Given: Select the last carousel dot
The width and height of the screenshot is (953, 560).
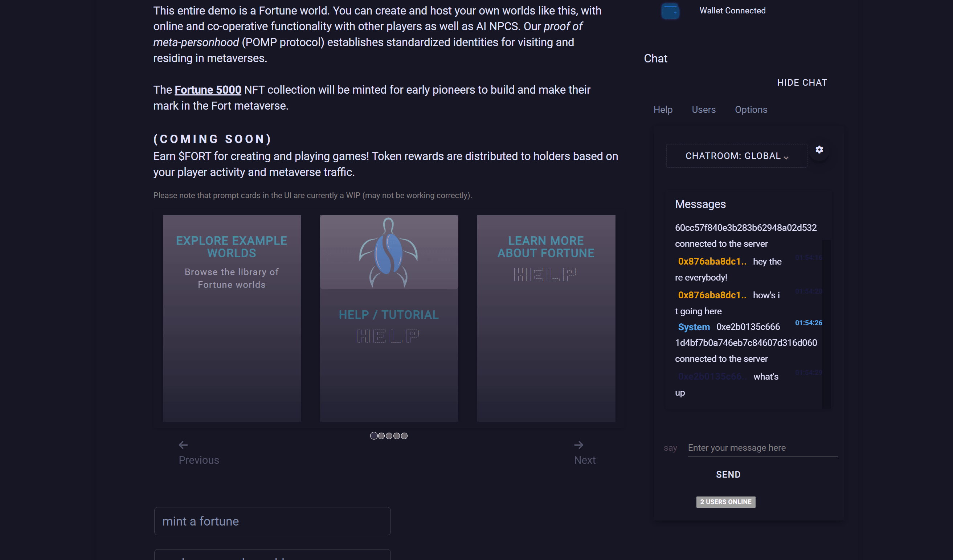Looking at the screenshot, I should click(x=404, y=436).
